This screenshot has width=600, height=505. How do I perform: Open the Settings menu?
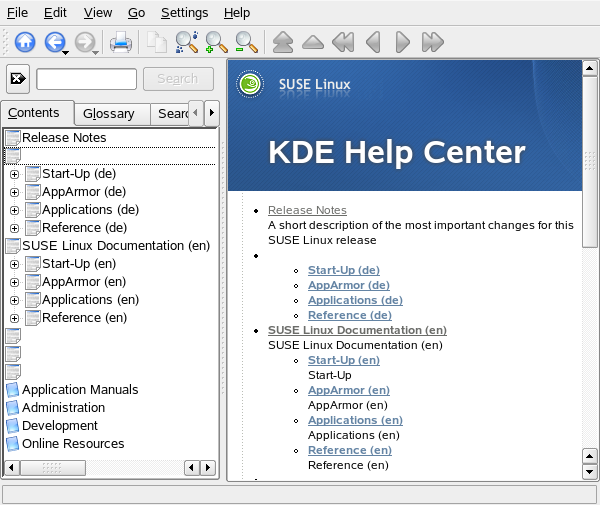184,13
